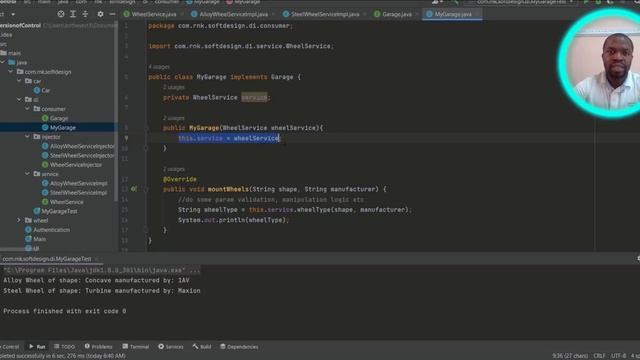Switch to AlloyWheelServiceImpl.java editor tab
Viewport: 640px width, 360px height.
point(233,14)
